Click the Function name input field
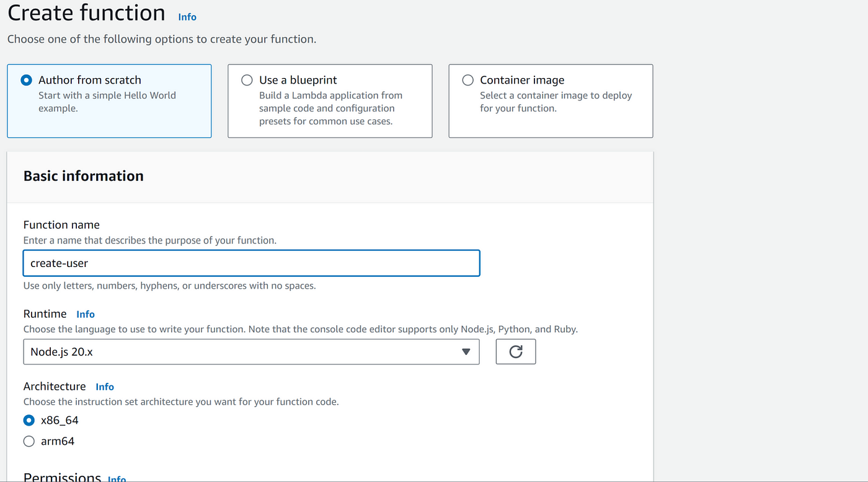This screenshot has width=868, height=482. coord(251,263)
